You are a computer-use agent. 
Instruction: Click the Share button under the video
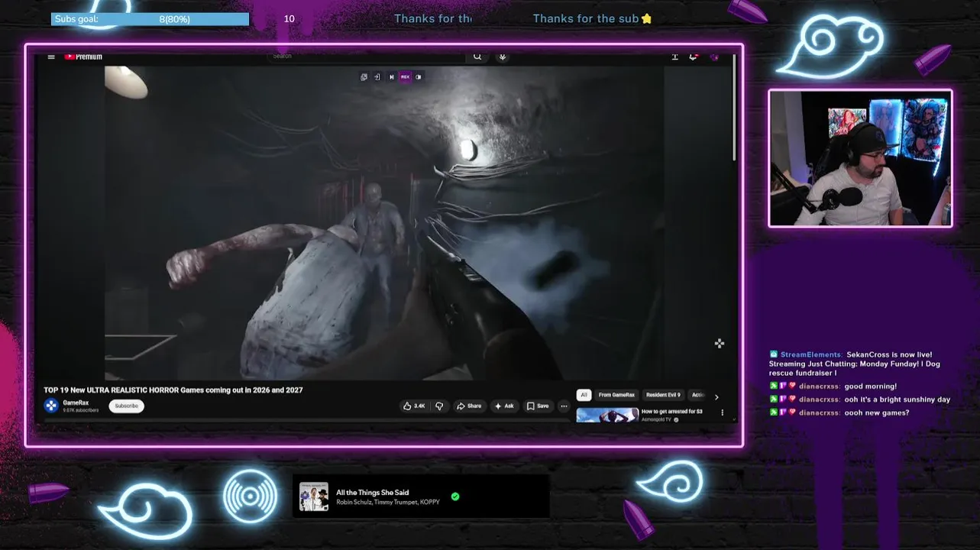click(x=469, y=406)
